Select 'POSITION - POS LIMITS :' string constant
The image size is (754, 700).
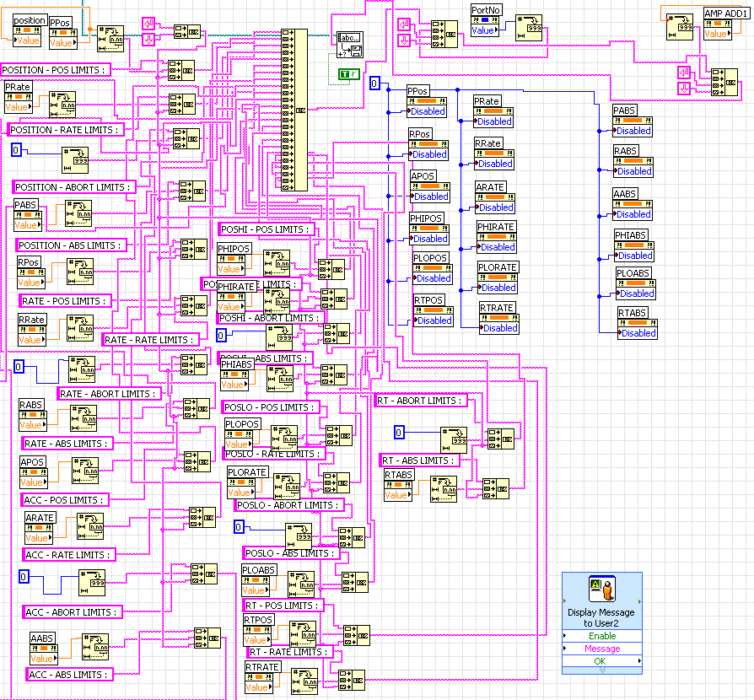pos(55,70)
